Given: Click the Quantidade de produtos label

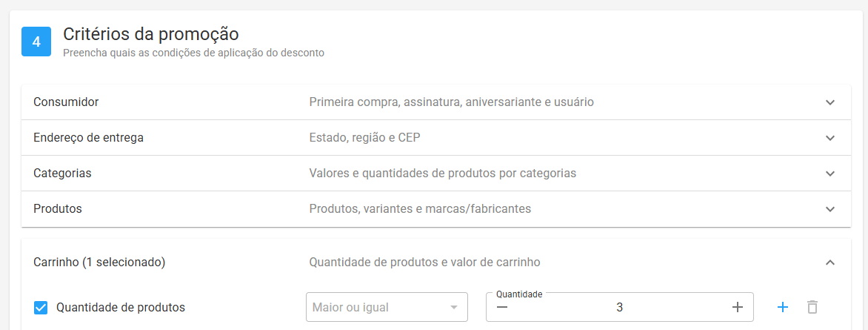Looking at the screenshot, I should pos(121,307).
